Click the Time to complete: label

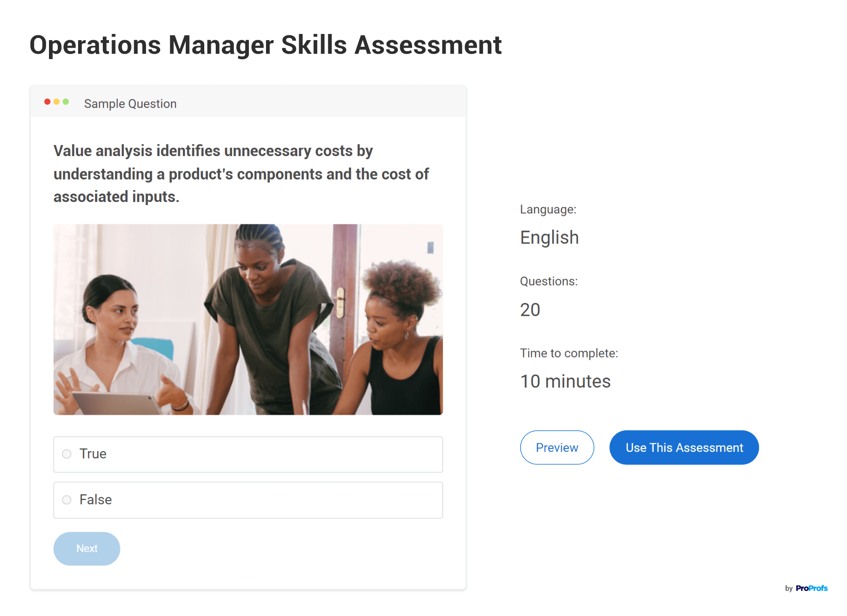pyautogui.click(x=569, y=353)
